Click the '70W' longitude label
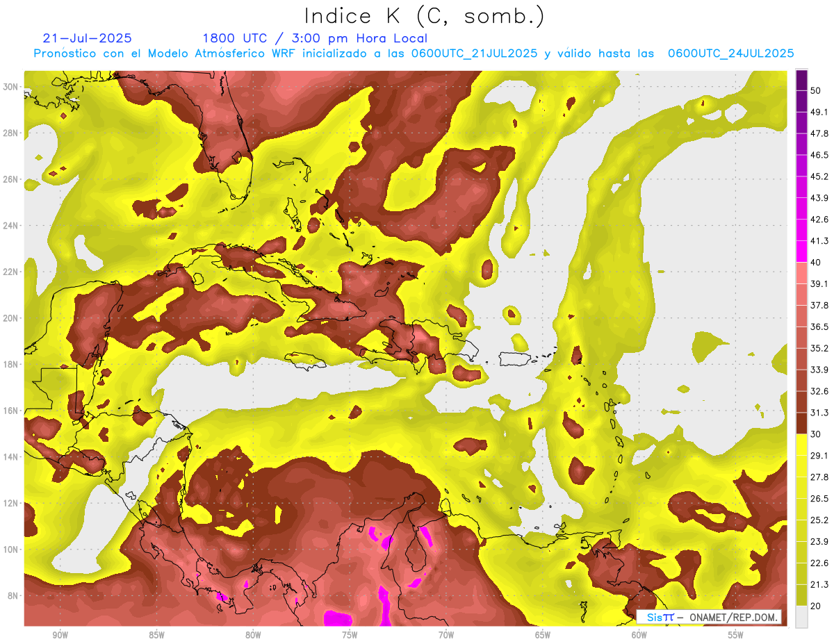The width and height of the screenshot is (834, 644). point(446,635)
